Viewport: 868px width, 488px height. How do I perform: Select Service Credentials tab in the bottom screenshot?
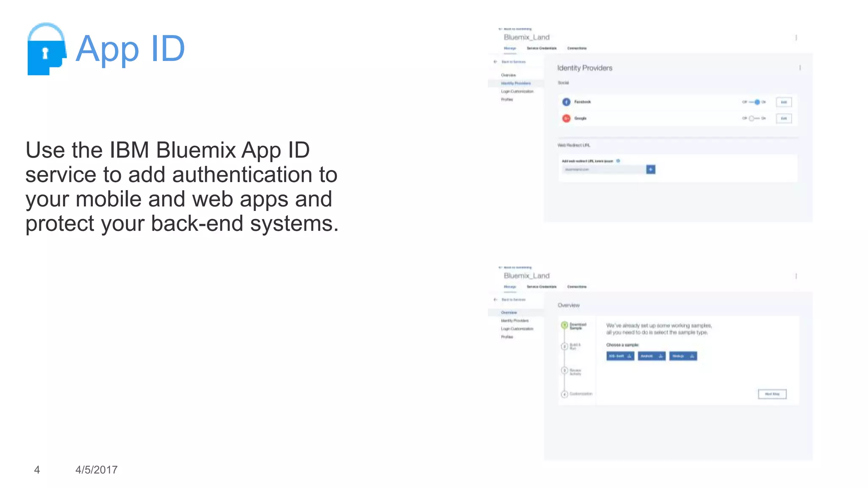pos(541,287)
